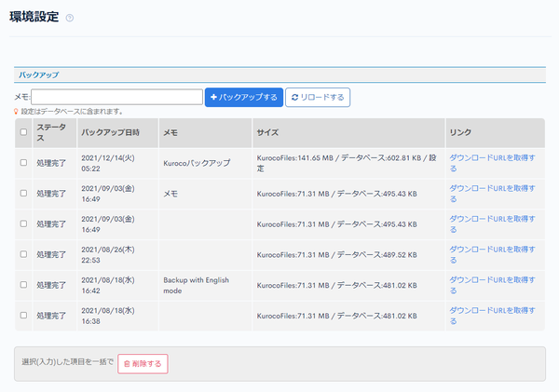The width and height of the screenshot is (559, 392).
Task: Click the 設定はデータベースに含まれます note
Action: point(72,112)
